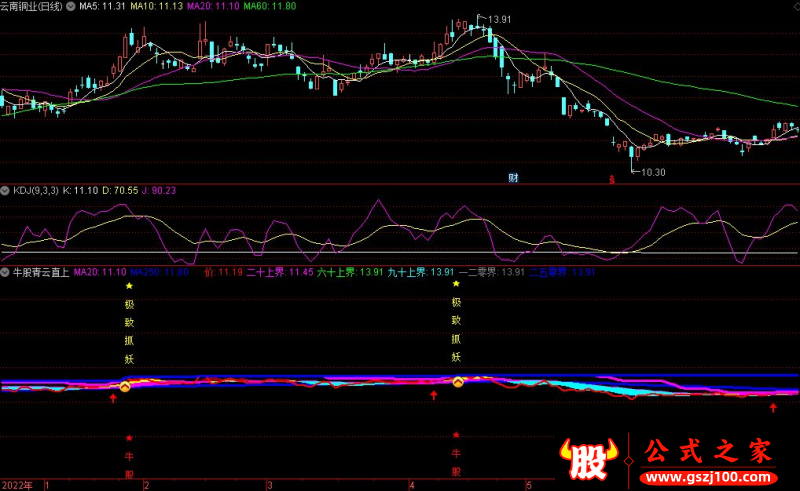Click the leftmost red up-arrow signal
The width and height of the screenshot is (800, 491).
112,398
